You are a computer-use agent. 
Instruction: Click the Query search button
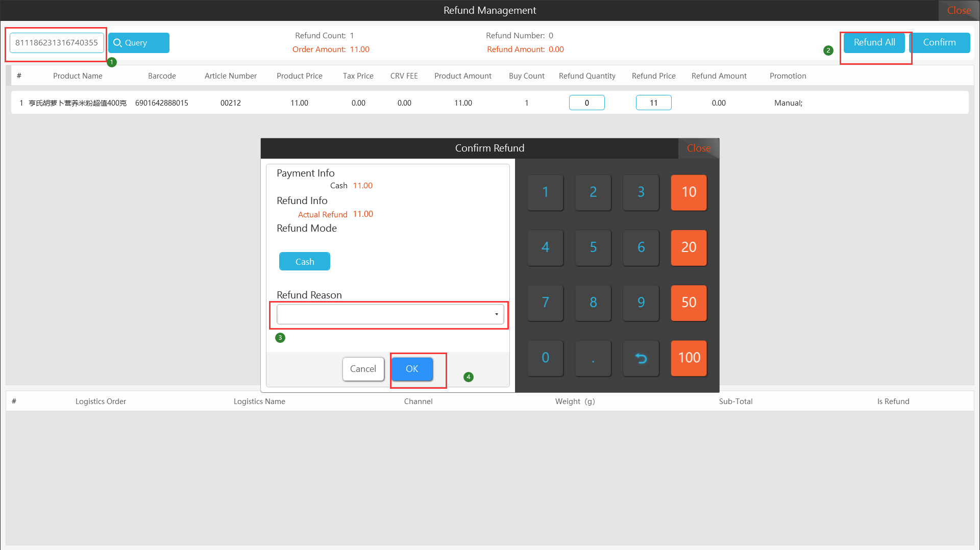click(138, 43)
